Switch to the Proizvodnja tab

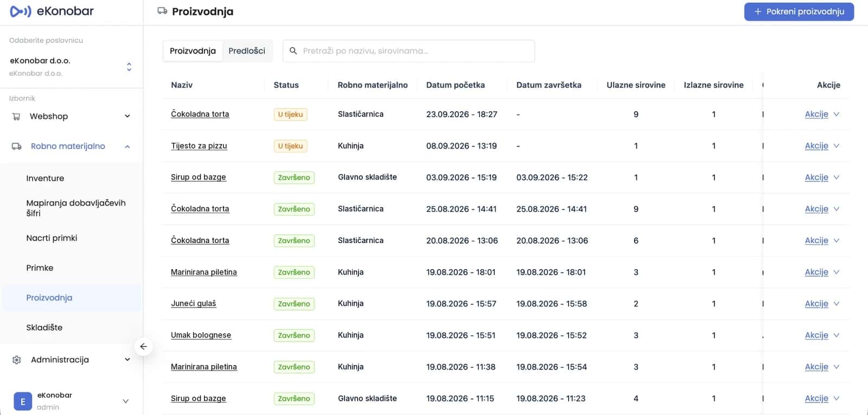coord(193,51)
